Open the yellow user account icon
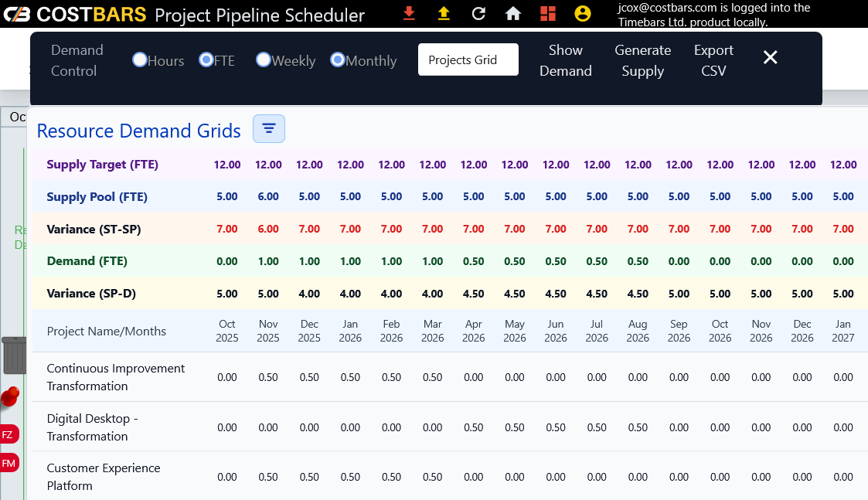Image resolution: width=868 pixels, height=500 pixels. pos(583,13)
